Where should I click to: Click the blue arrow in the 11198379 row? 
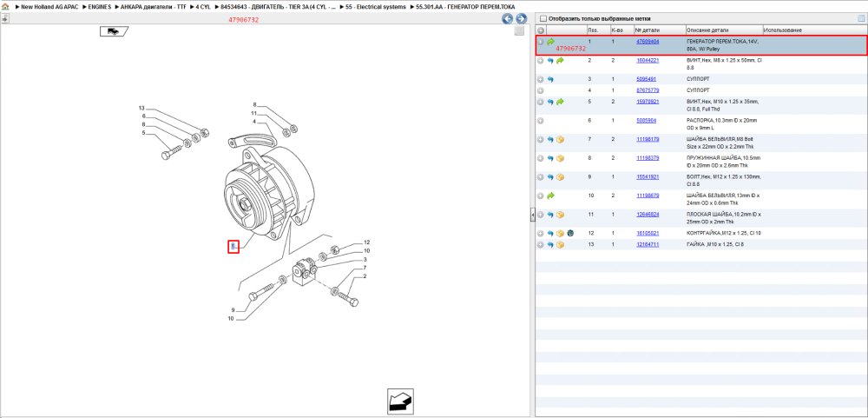pyautogui.click(x=550, y=158)
